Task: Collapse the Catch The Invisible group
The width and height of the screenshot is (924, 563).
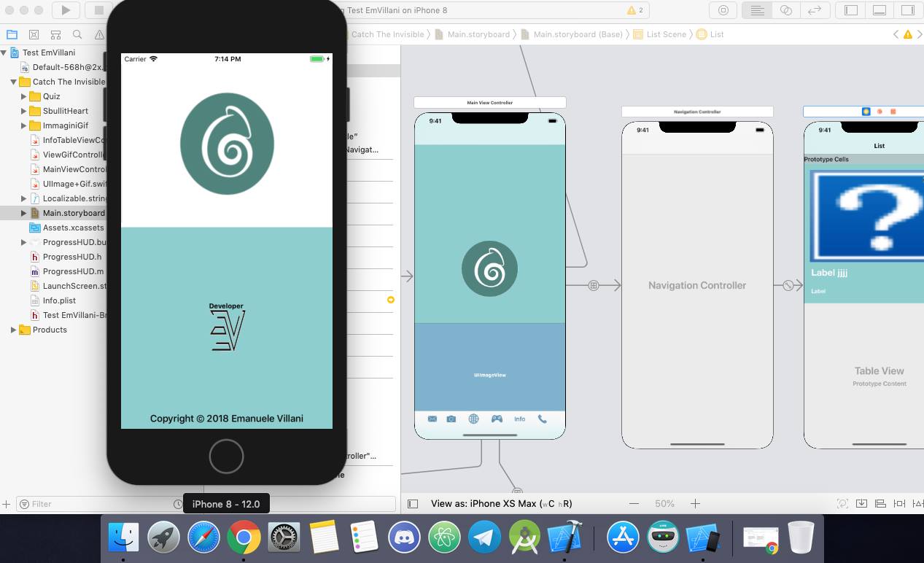Action: point(13,82)
